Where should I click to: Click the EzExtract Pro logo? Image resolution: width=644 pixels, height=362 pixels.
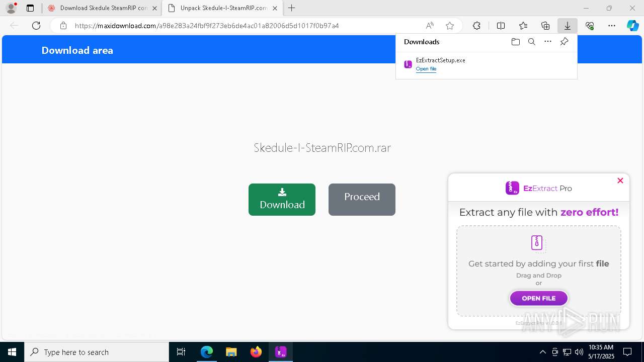tap(538, 188)
